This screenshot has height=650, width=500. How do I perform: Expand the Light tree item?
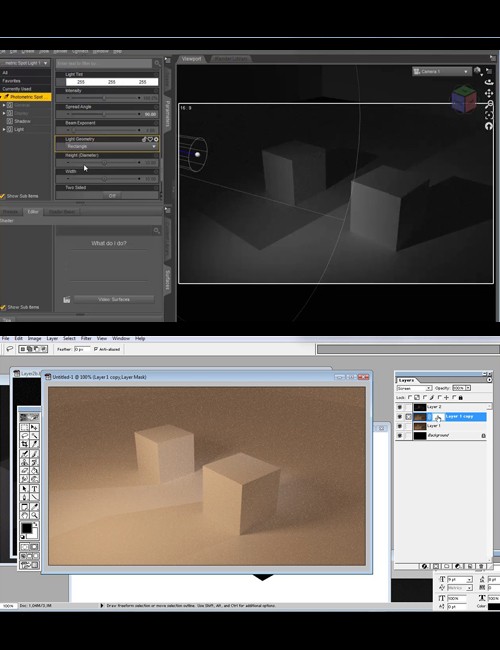point(4,129)
